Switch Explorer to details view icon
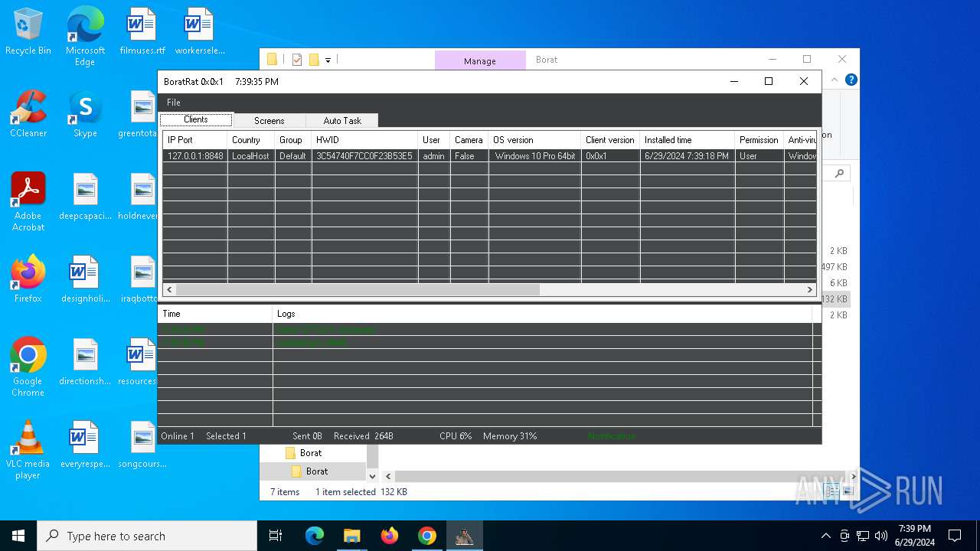980x551 pixels. click(831, 491)
